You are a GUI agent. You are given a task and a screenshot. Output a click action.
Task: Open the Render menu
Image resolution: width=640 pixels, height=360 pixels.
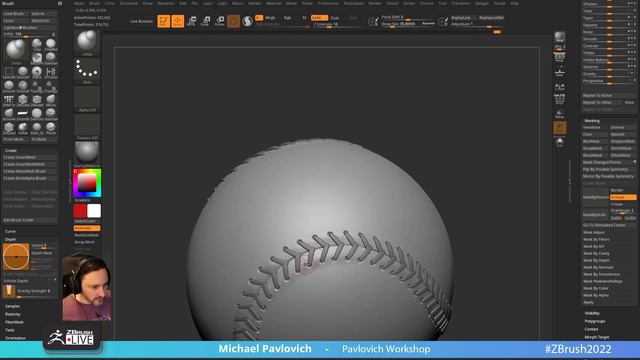[x=375, y=3]
